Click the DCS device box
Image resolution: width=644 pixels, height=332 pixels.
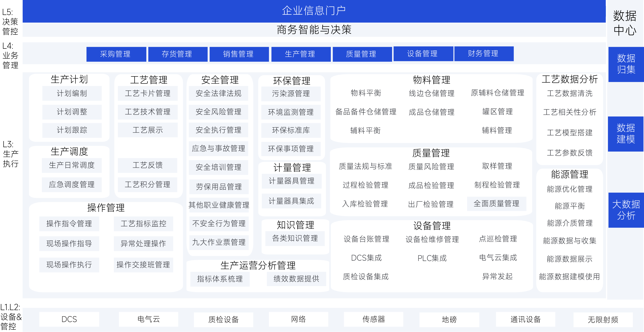pyautogui.click(x=69, y=320)
